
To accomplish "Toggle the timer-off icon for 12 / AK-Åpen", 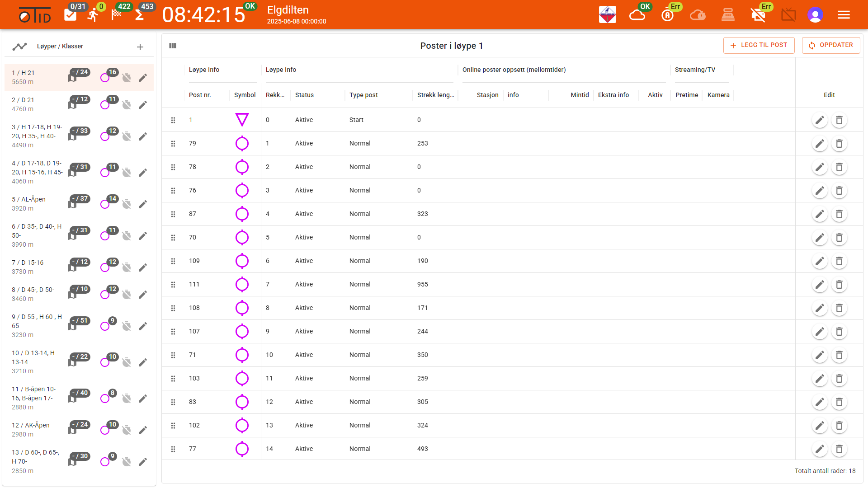I will click(x=127, y=430).
